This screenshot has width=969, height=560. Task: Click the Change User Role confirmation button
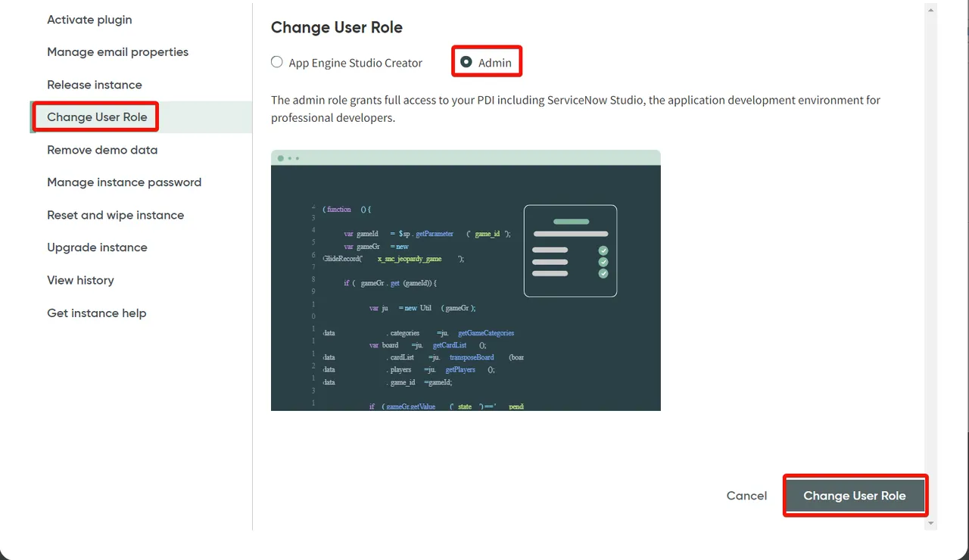(x=855, y=496)
